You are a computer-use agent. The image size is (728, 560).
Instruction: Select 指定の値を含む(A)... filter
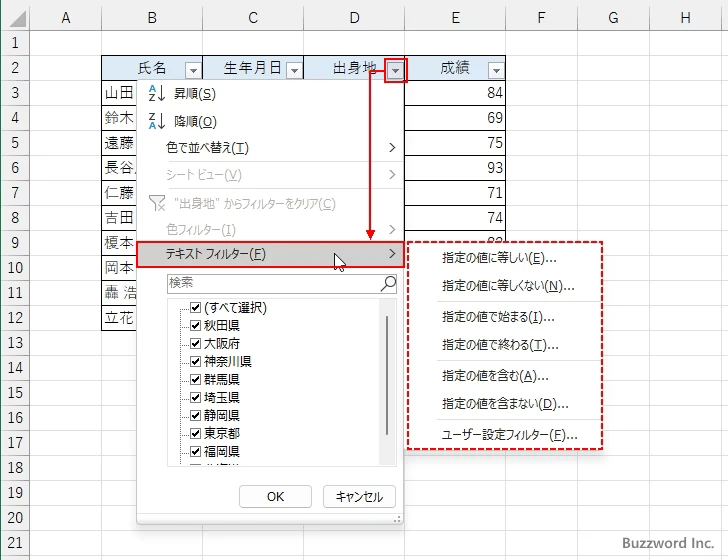[505, 376]
